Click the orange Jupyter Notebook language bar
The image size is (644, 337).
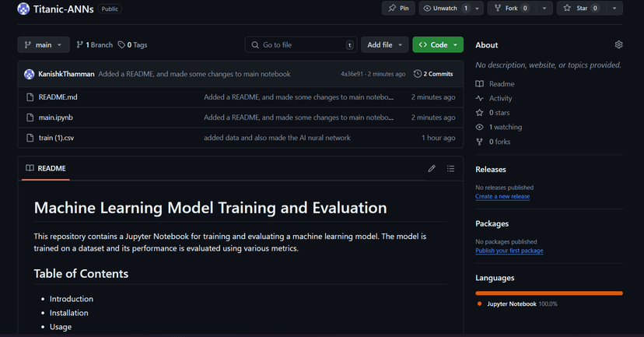point(549,293)
